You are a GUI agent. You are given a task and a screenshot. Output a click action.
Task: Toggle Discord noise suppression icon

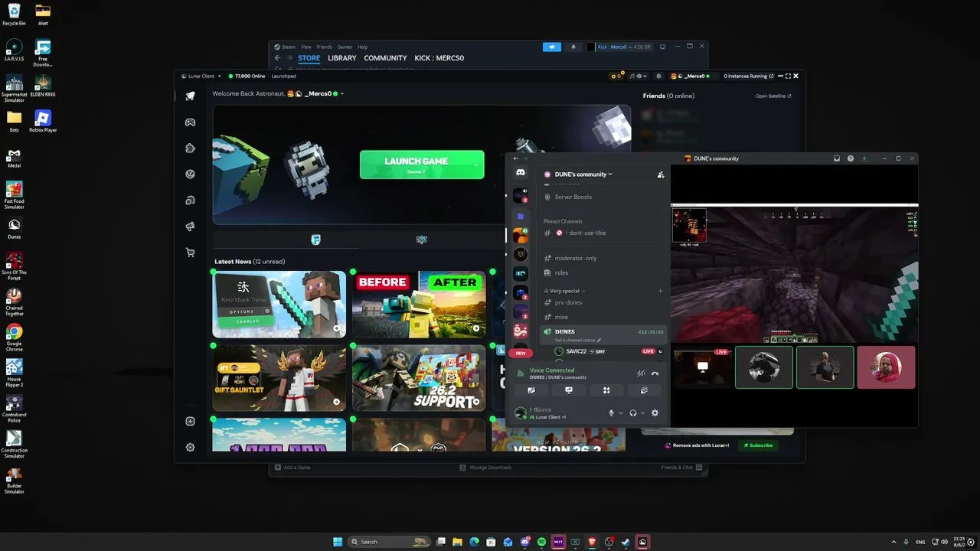click(x=641, y=373)
